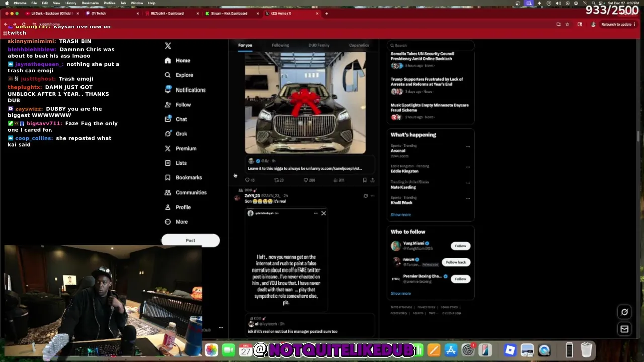Open Explore in the X sidebar
644x362 pixels.
(179, 75)
